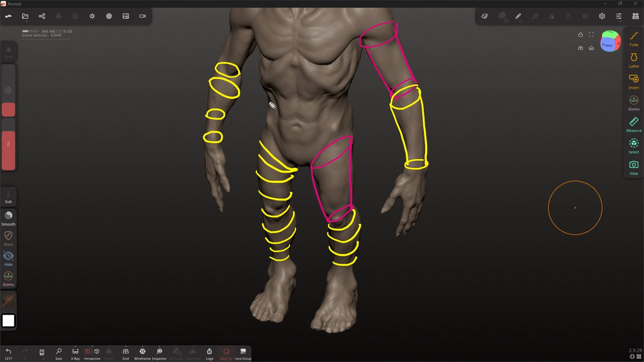
Task: Click the circular target in left sidebar
Action: (x=8, y=90)
